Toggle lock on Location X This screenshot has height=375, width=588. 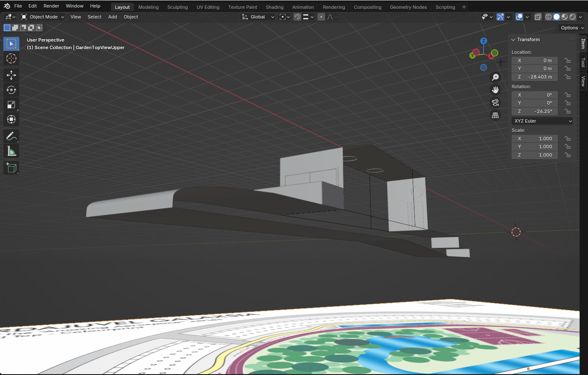[567, 60]
